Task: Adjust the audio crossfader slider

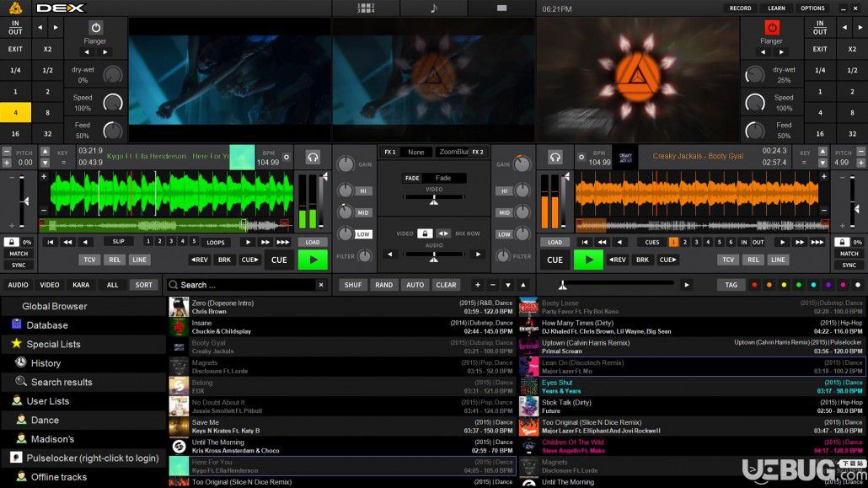Action: [433, 256]
